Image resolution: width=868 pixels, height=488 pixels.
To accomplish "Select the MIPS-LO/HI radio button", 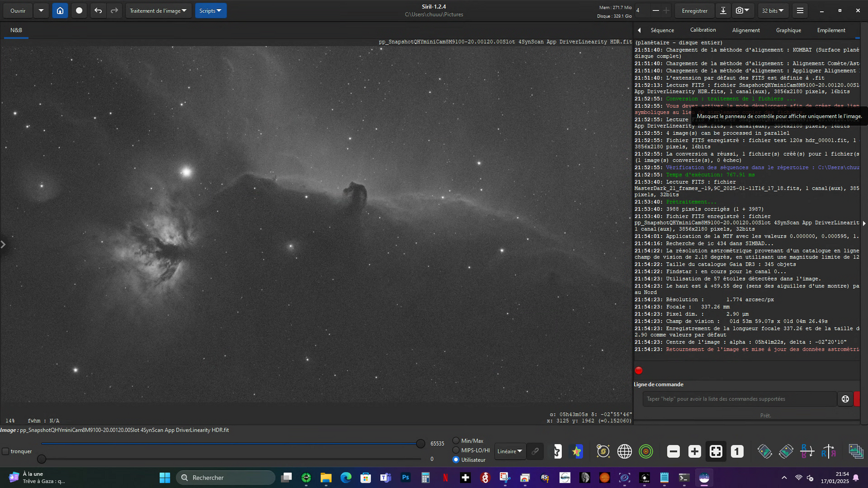I will coord(456,450).
